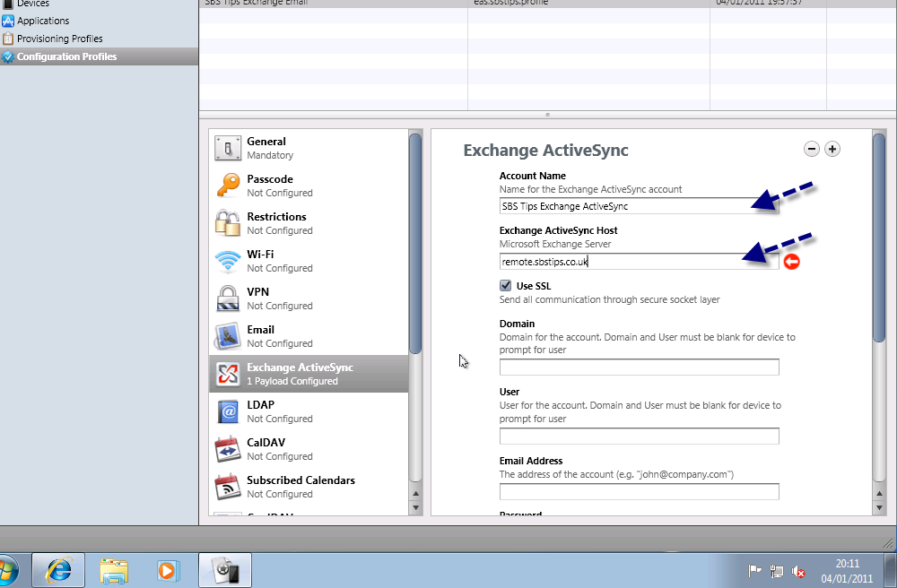This screenshot has width=897, height=588.
Task: Remove payload with the minus button
Action: point(812,149)
